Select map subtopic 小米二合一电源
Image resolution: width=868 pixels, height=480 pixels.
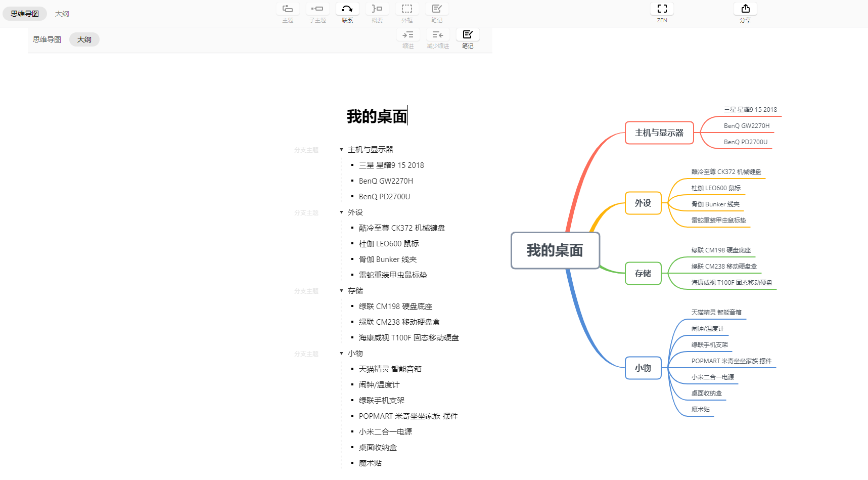click(713, 377)
